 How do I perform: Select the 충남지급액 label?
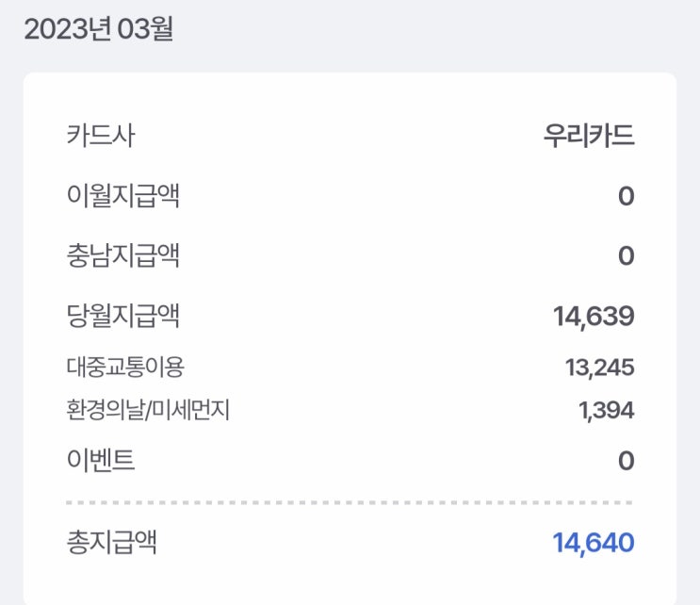123,255
